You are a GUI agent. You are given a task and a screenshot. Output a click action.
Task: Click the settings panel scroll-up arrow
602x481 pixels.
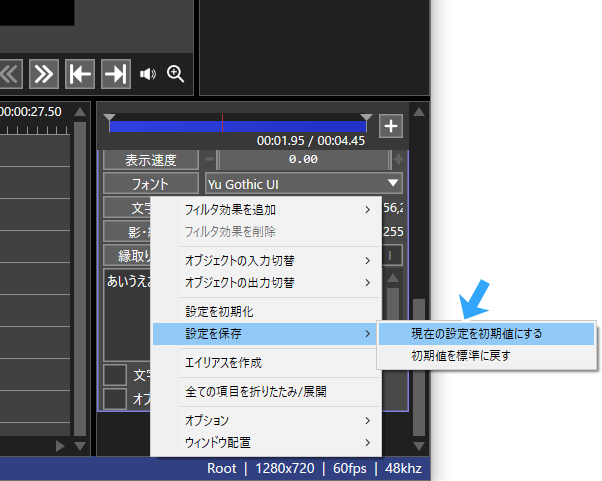(x=419, y=112)
